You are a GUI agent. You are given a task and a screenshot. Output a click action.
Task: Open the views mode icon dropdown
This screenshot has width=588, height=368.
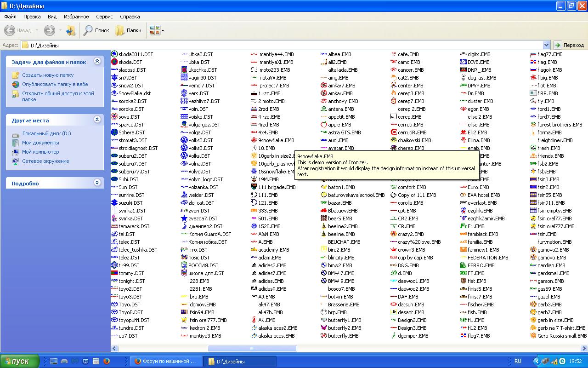[156, 30]
